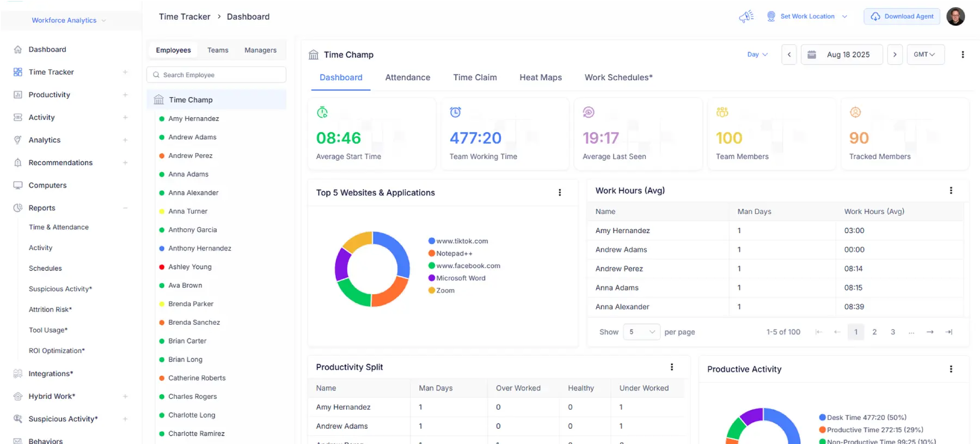Jump to last page of Work Hours table

tap(949, 332)
